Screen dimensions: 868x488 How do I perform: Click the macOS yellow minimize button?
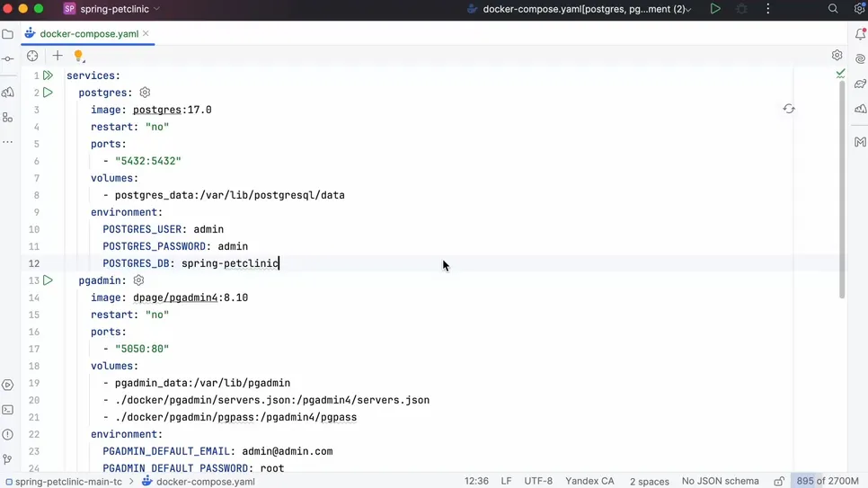pyautogui.click(x=22, y=8)
